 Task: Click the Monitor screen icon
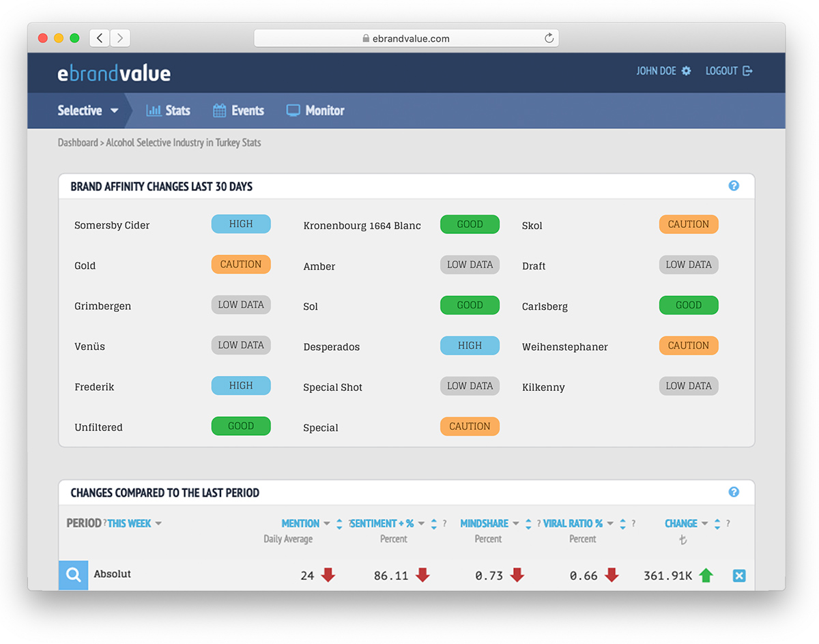tap(293, 111)
